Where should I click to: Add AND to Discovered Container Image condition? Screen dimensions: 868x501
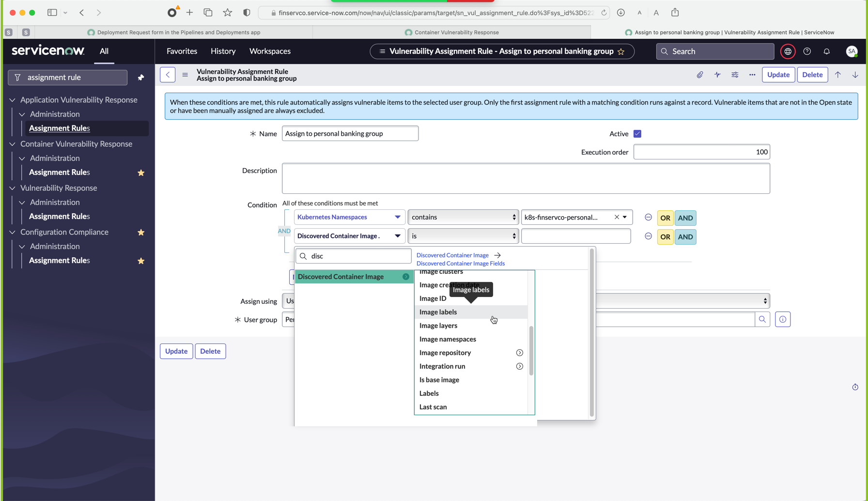click(685, 237)
